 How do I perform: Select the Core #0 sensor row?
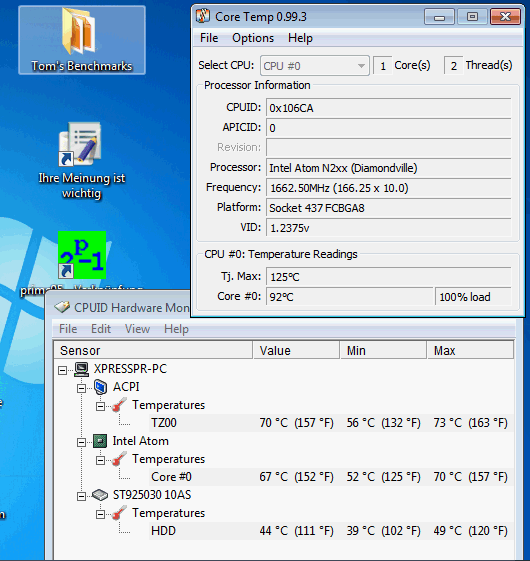(331, 477)
